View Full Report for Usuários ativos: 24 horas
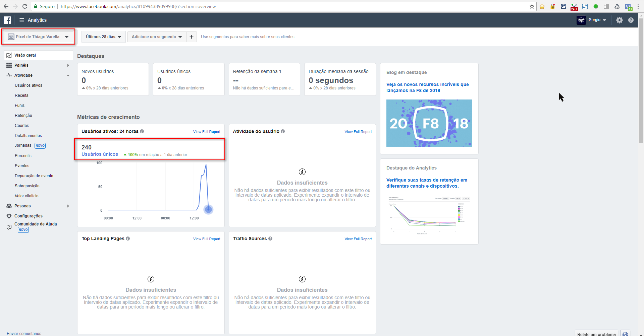This screenshot has width=644, height=336. 207,132
